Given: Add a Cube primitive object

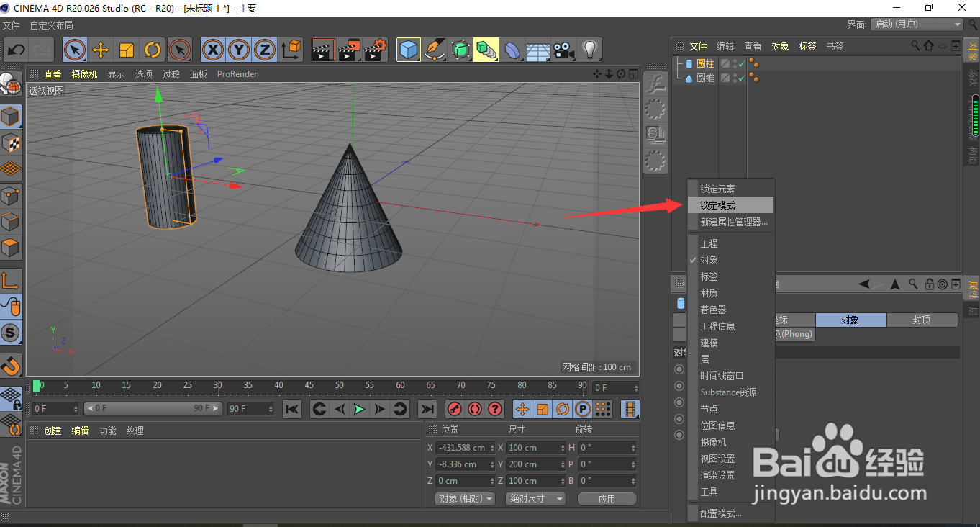Looking at the screenshot, I should click(x=409, y=50).
